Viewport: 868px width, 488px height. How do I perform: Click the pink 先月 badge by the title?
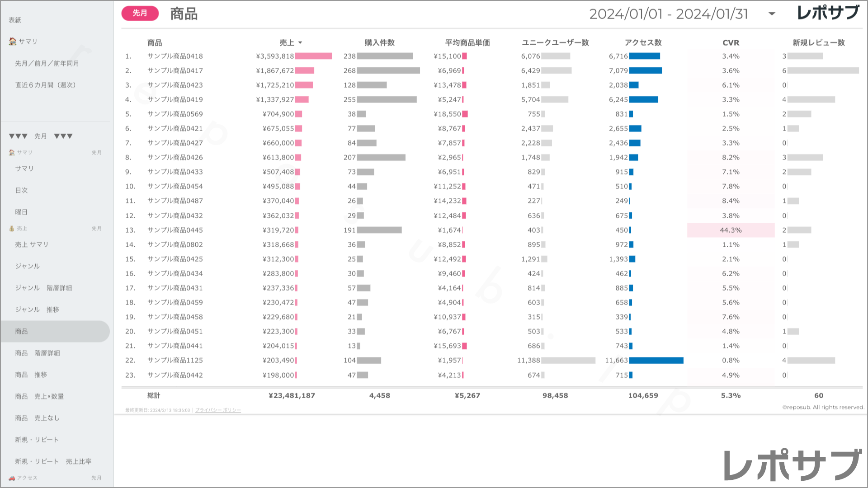pos(140,13)
